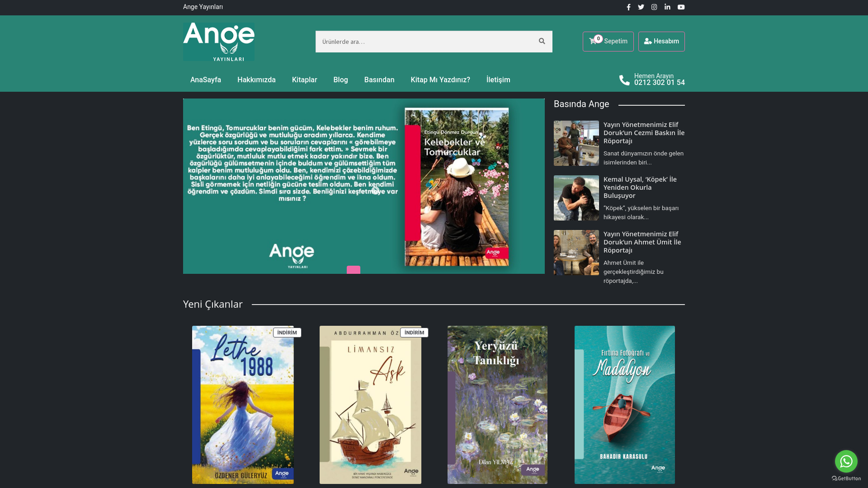Image resolution: width=868 pixels, height=488 pixels.
Task: Open Lethe 1988 book cover
Action: [x=243, y=404]
